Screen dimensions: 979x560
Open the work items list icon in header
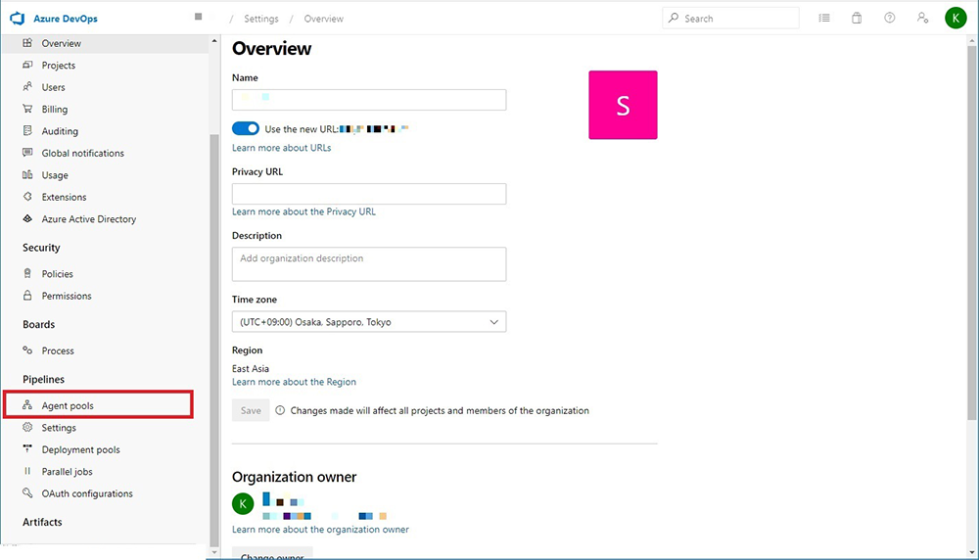coord(824,18)
